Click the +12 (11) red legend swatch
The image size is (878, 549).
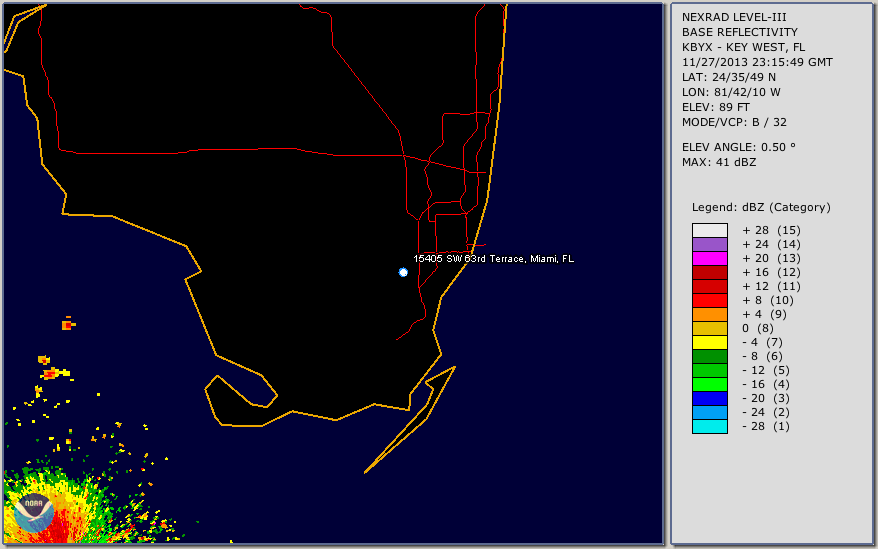709,286
